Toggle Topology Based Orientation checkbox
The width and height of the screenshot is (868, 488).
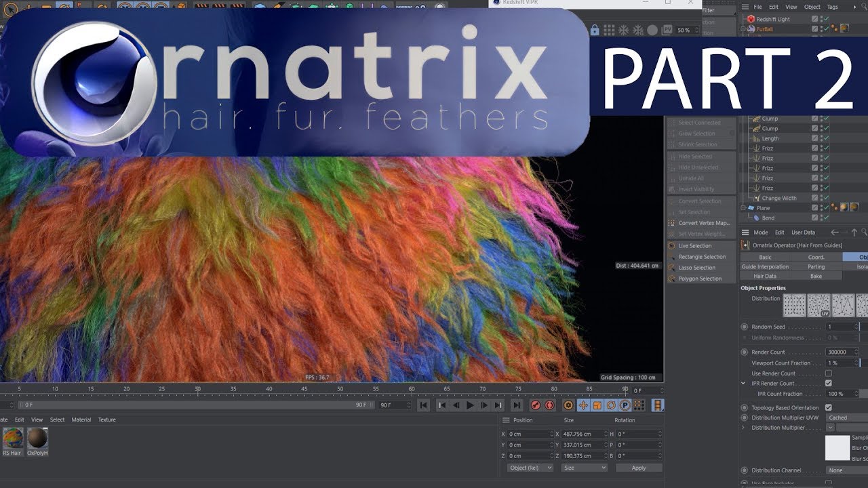(x=828, y=408)
